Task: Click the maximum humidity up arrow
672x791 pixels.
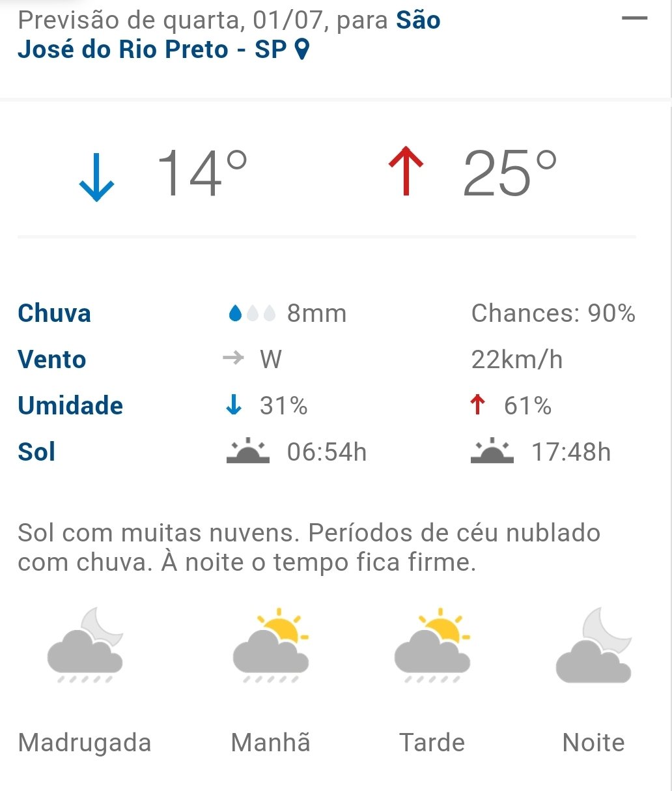Action: (477, 405)
